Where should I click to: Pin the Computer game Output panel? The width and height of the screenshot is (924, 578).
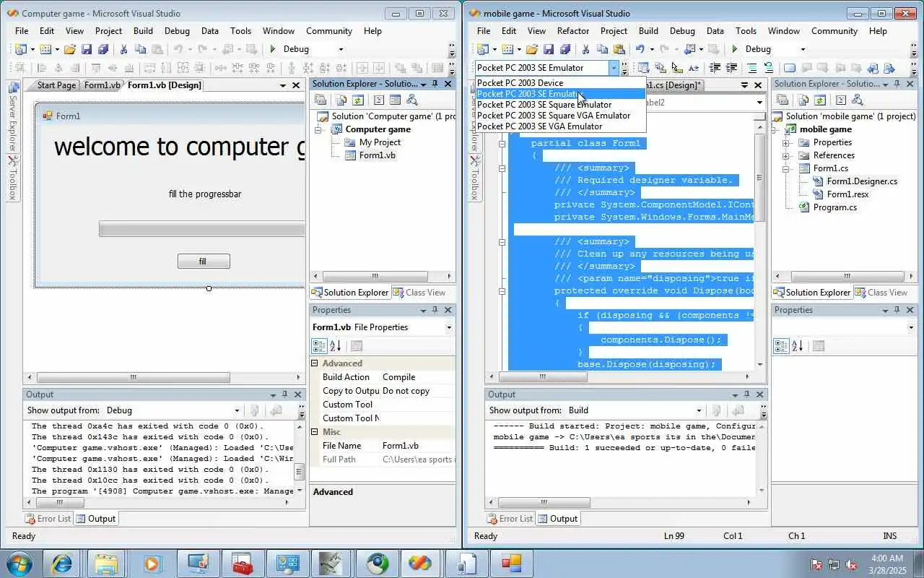284,394
